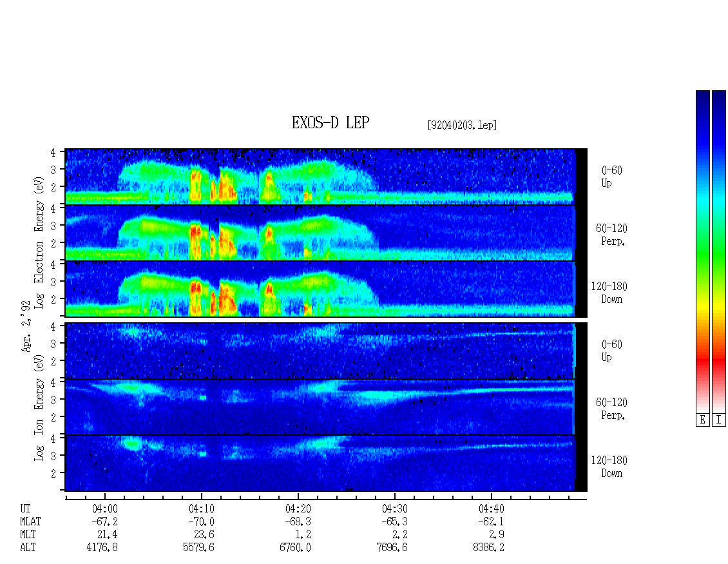Click the 04:40 tick on the time axis
This screenshot has width=728, height=564.
491,496
